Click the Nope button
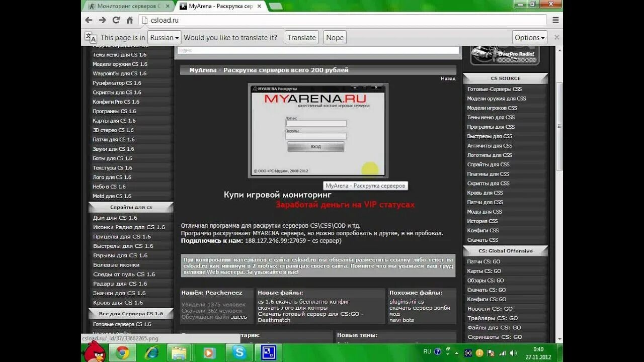The width and height of the screenshot is (644, 362). click(x=335, y=37)
